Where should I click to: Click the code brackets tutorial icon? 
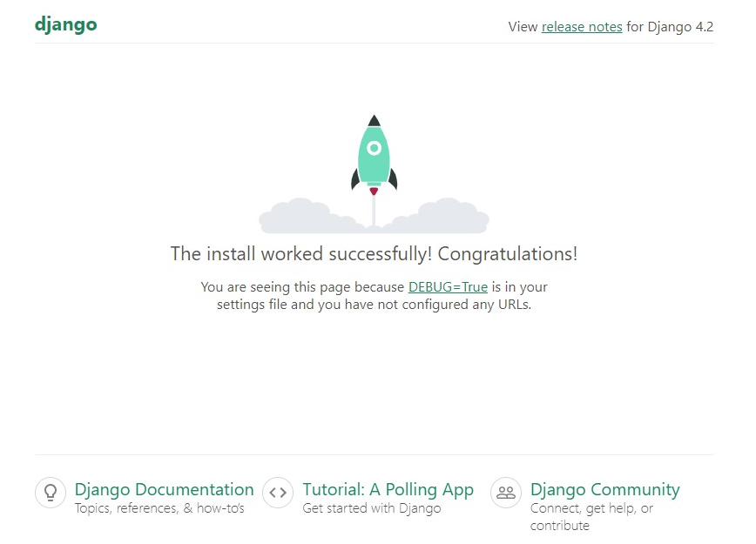[278, 493]
